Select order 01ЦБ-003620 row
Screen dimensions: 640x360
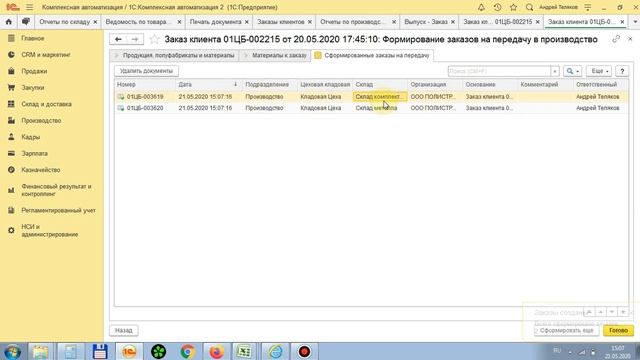coord(371,108)
